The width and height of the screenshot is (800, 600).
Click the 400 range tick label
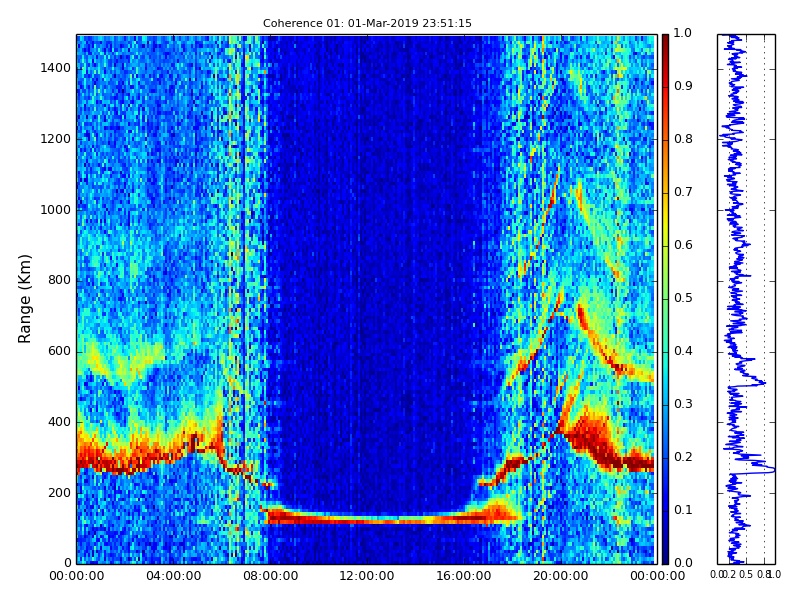60,422
